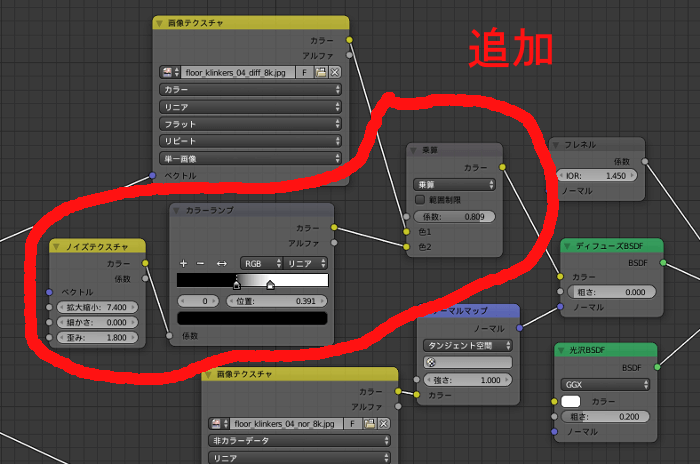Open file browser for floor_klinkers_04_nor_8k.jpg

(369, 423)
